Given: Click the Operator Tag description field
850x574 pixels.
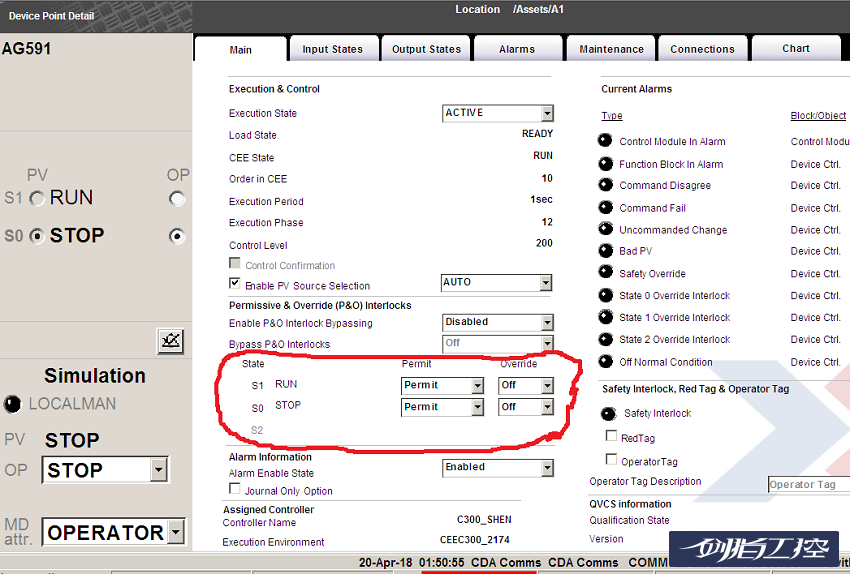Looking at the screenshot, I should pos(808,485).
